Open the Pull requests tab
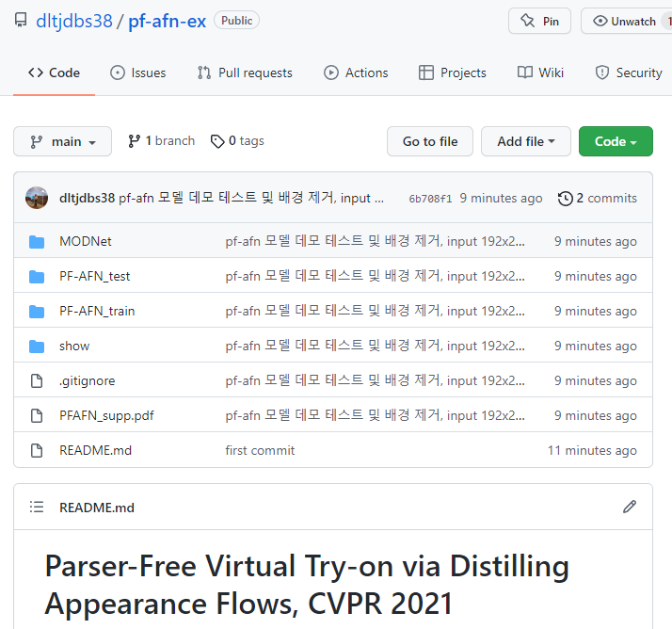672x629 pixels. pyautogui.click(x=245, y=73)
